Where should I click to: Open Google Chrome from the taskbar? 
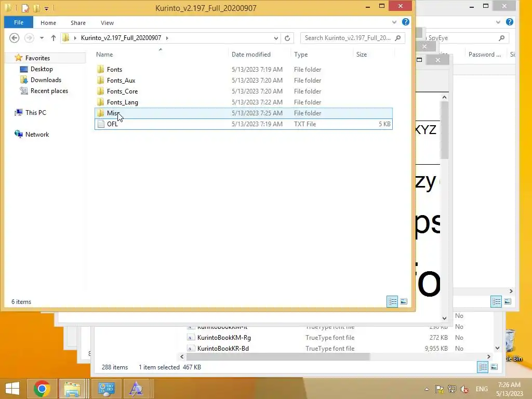coord(42,389)
